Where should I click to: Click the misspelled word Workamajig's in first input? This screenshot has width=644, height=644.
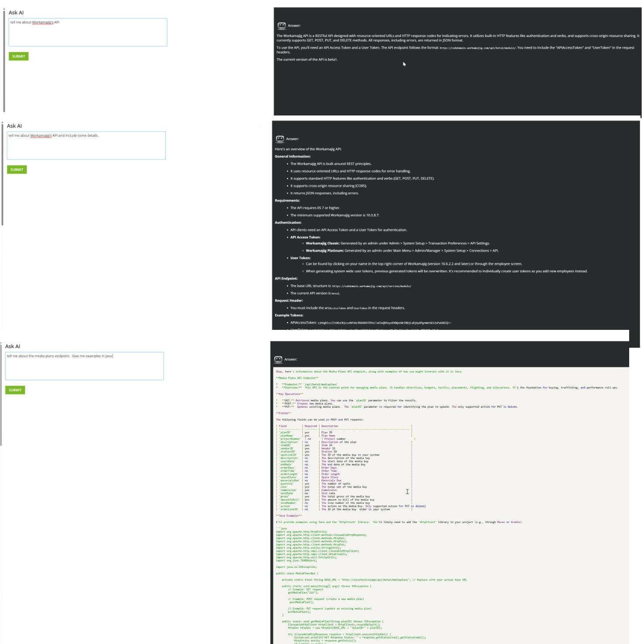click(42, 22)
